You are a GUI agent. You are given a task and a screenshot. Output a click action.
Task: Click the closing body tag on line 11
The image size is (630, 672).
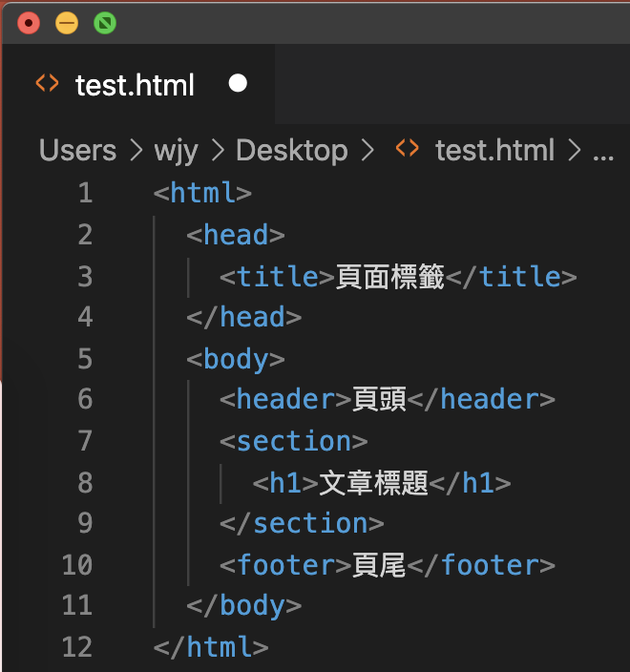click(x=243, y=606)
